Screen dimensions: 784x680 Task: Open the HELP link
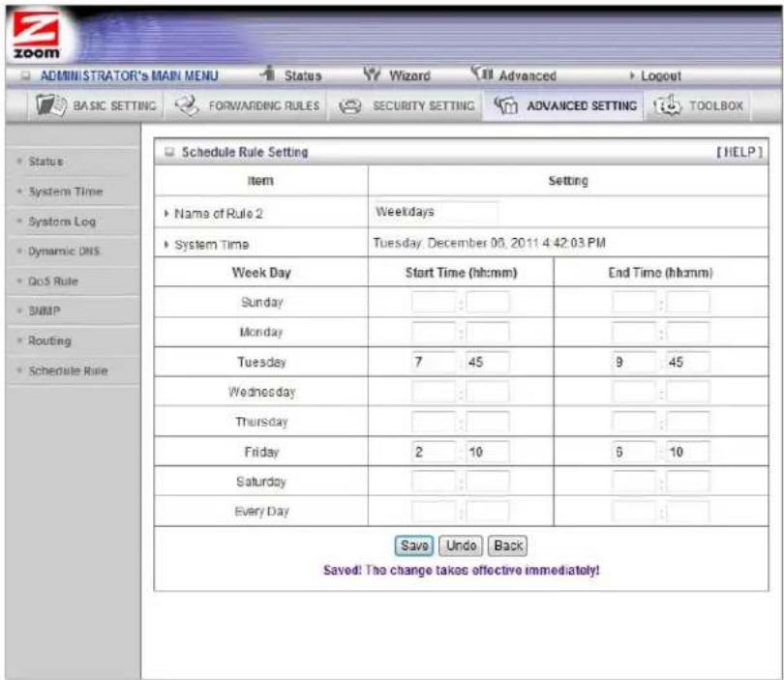(x=739, y=152)
